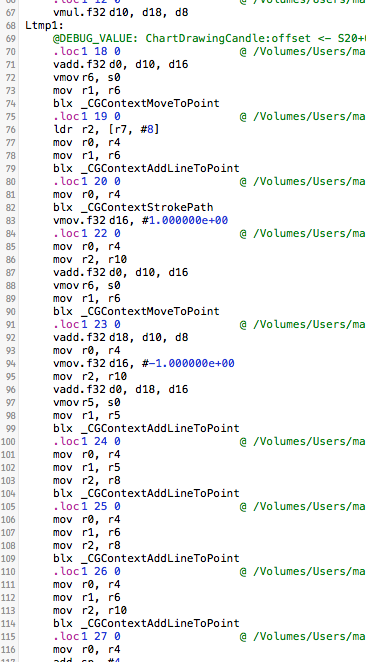Click 'vmov r6, s0' on line 72
Screen dimensions: 366x662
point(87,78)
